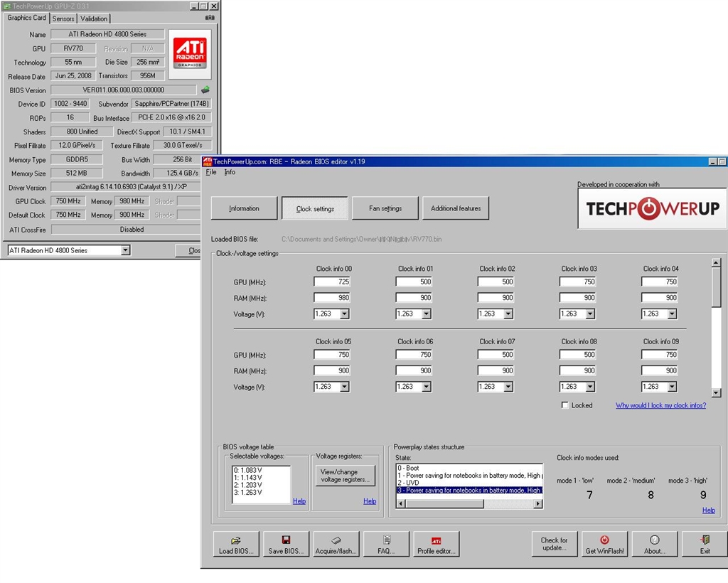This screenshot has height=583, width=728.
Task: Switch to the Clock settings tab
Action: [315, 208]
